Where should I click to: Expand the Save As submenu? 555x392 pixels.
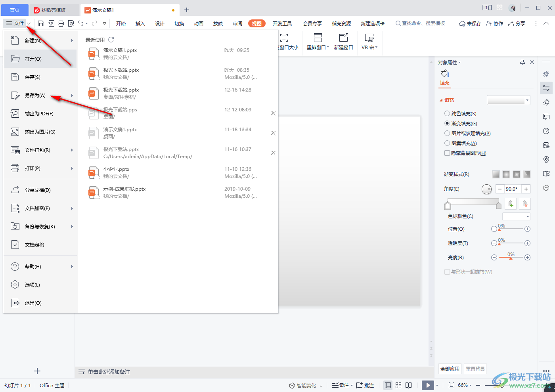coord(72,96)
